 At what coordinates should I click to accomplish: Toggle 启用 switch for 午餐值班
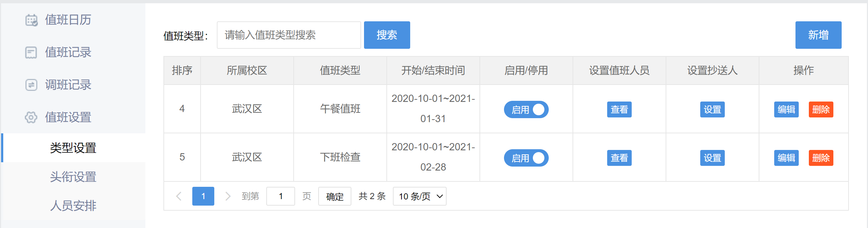pos(526,109)
